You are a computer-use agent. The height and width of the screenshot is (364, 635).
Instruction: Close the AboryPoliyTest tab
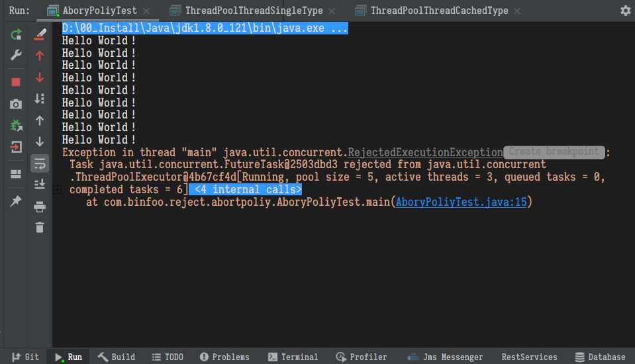tap(146, 11)
